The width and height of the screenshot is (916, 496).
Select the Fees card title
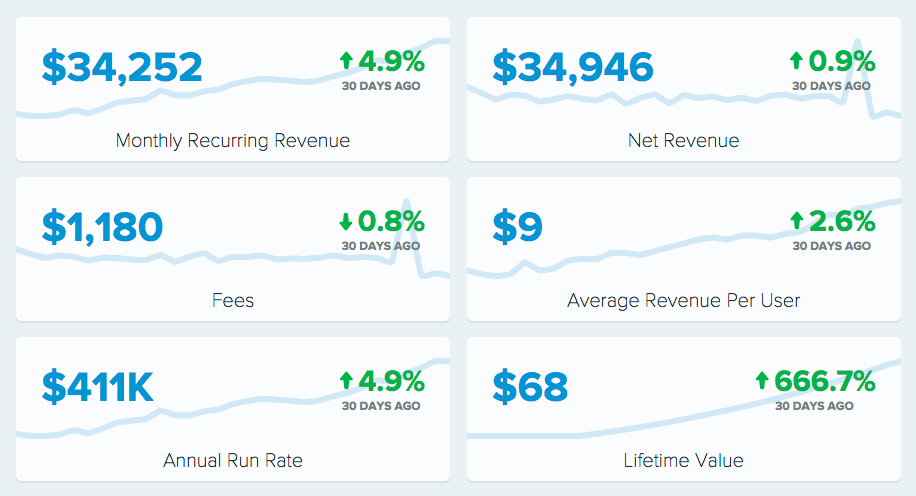tap(233, 300)
